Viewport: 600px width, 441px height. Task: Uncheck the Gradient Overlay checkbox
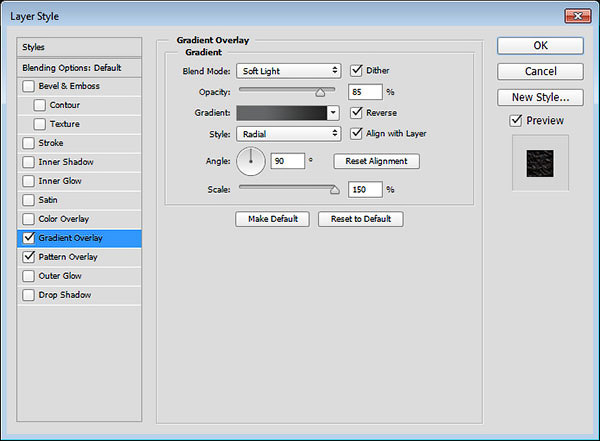click(28, 238)
